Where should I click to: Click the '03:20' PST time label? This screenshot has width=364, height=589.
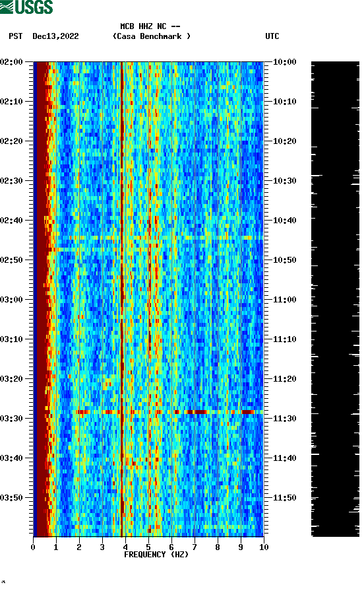click(11, 379)
